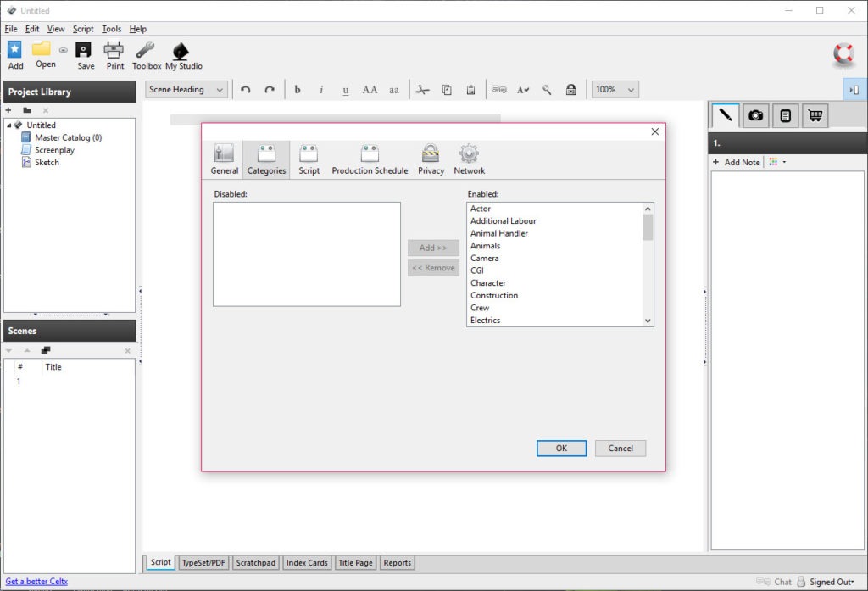
Task: Open recent projects arrow beside Open
Action: click(63, 50)
